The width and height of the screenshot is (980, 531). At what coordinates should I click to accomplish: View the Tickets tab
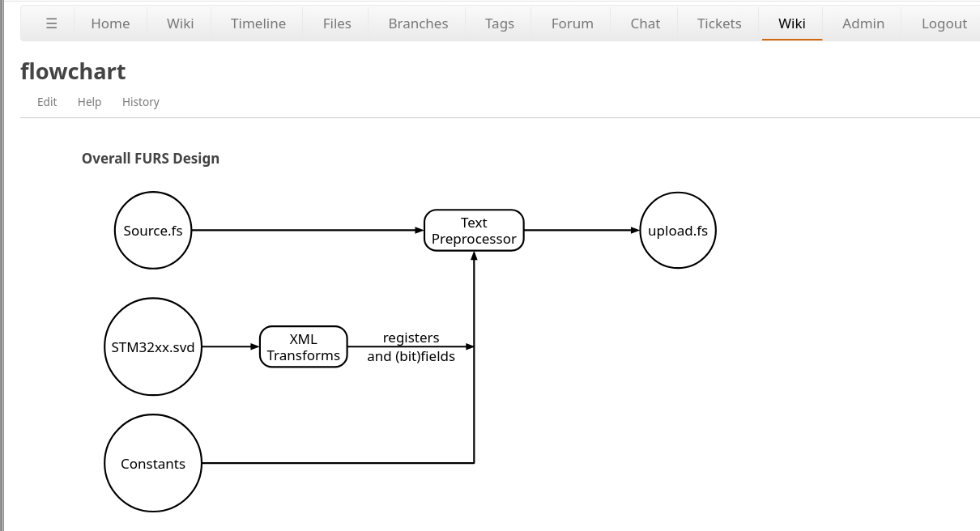718,23
